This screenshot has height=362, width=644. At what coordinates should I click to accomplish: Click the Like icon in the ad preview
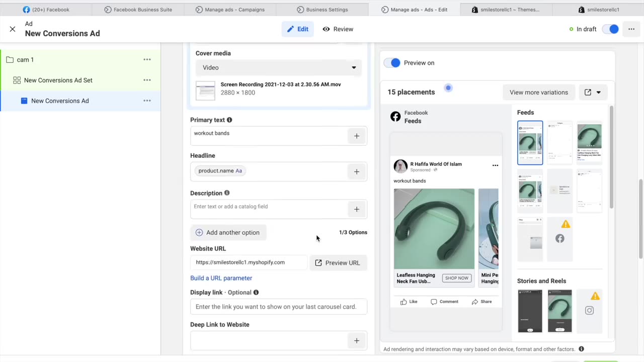pyautogui.click(x=404, y=302)
